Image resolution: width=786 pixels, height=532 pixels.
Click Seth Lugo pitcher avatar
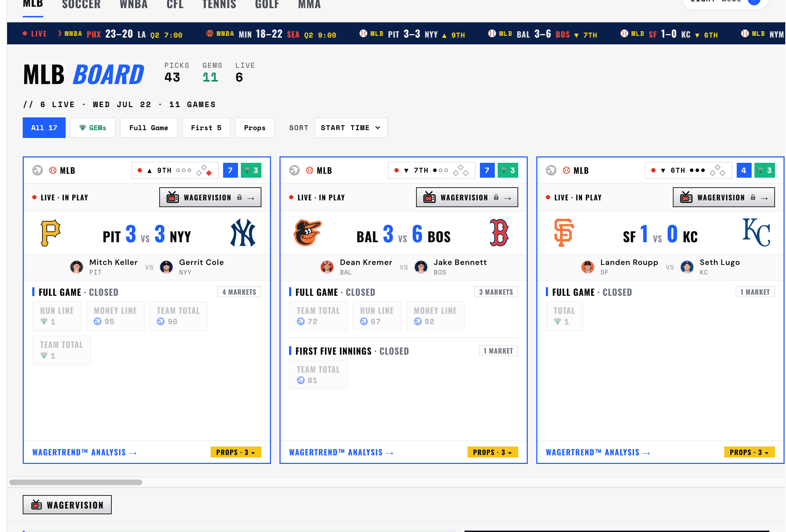687,267
